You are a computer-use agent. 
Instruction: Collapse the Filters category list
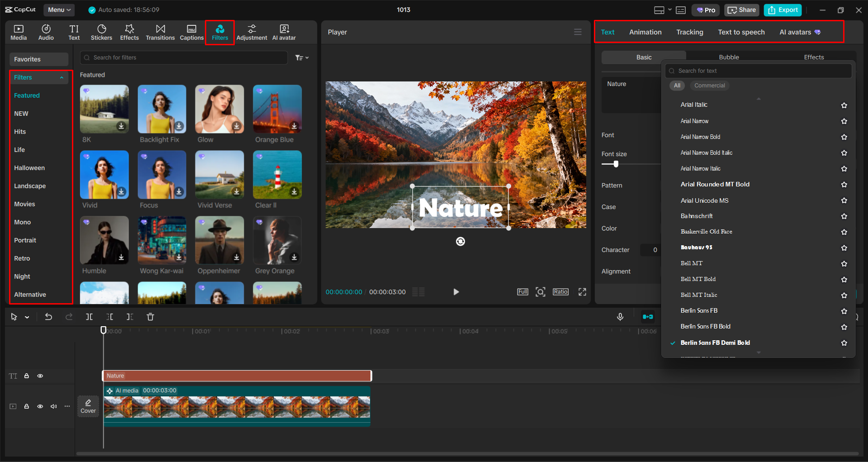pyautogui.click(x=62, y=77)
